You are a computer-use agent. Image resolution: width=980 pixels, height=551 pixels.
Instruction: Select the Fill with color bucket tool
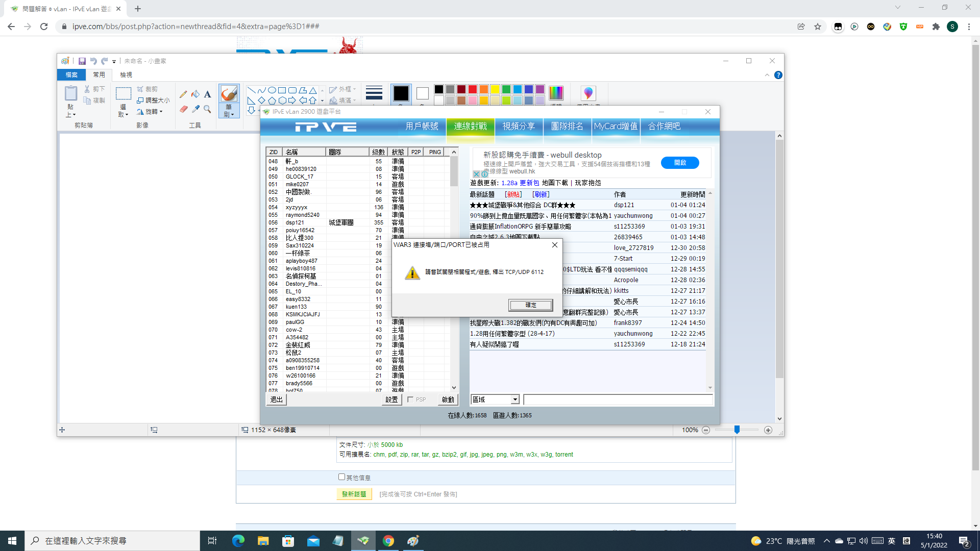pos(195,94)
